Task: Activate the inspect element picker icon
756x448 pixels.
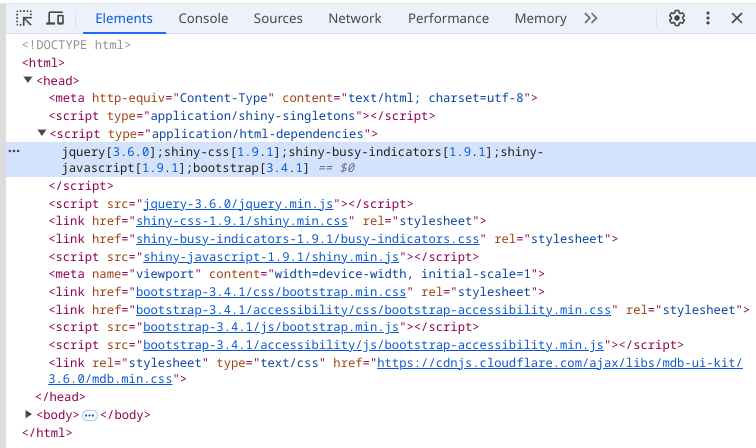Action: tap(24, 18)
